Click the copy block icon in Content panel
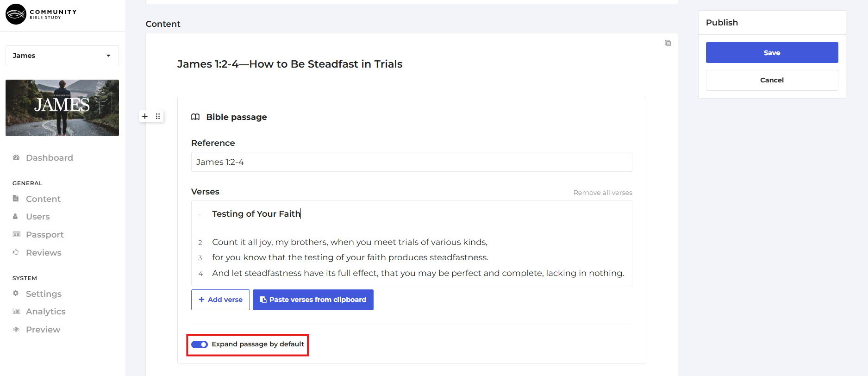Screen dimensions: 868x376 pos(668,43)
